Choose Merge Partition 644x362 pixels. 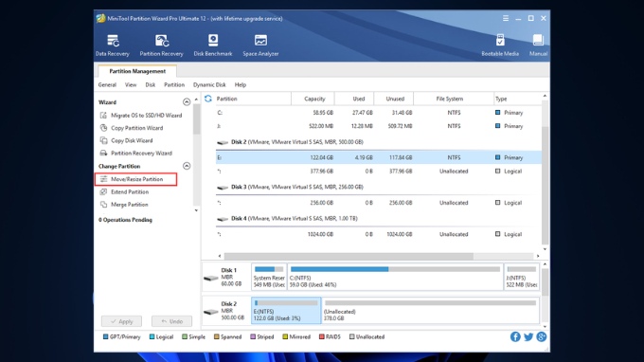click(124, 205)
